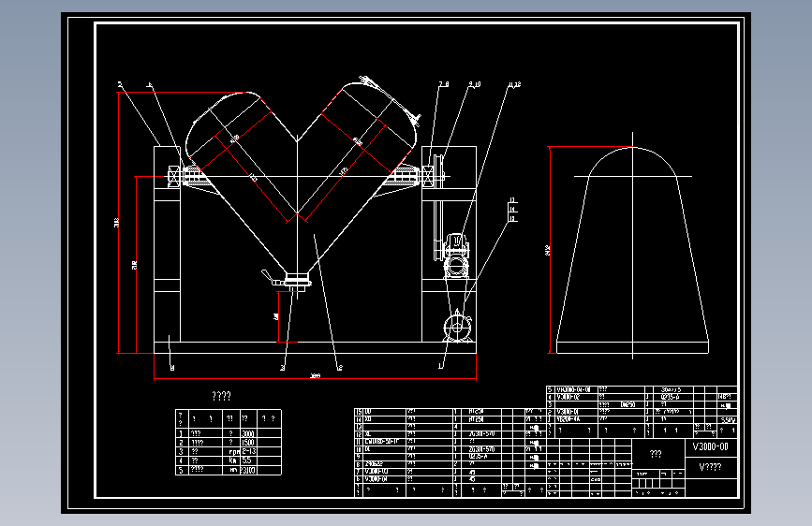812x526 pixels.
Task: Click the side-view bell-shaped outline
Action: 632,251
